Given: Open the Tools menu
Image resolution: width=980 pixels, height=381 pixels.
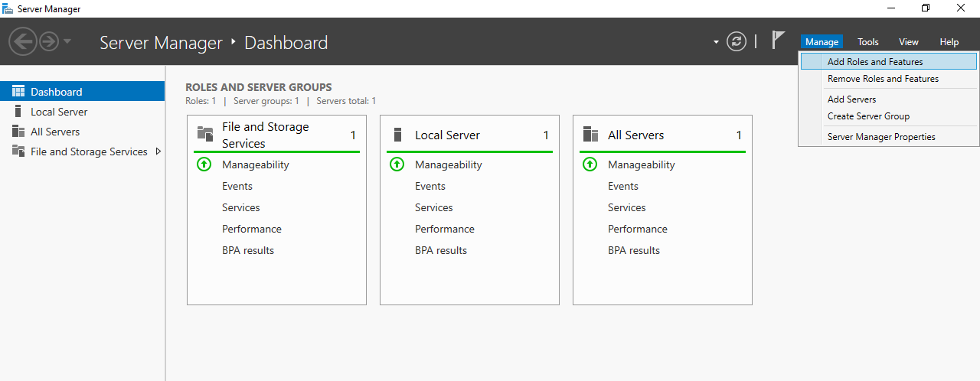Looking at the screenshot, I should point(867,42).
